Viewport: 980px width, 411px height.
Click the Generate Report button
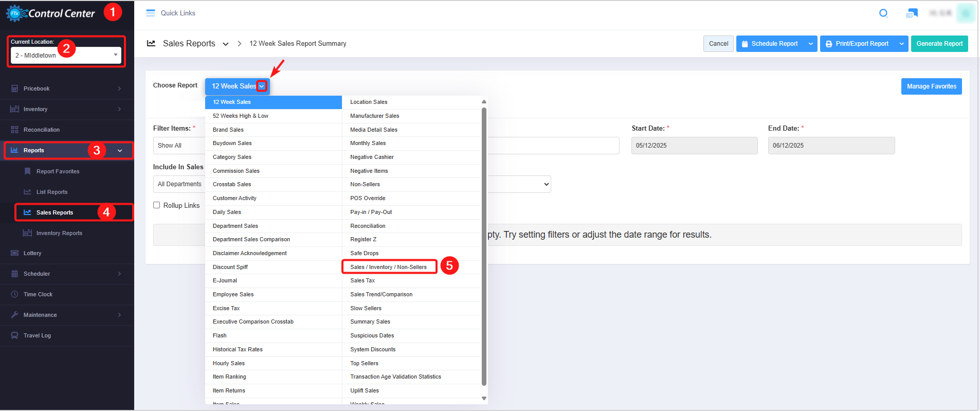click(939, 44)
